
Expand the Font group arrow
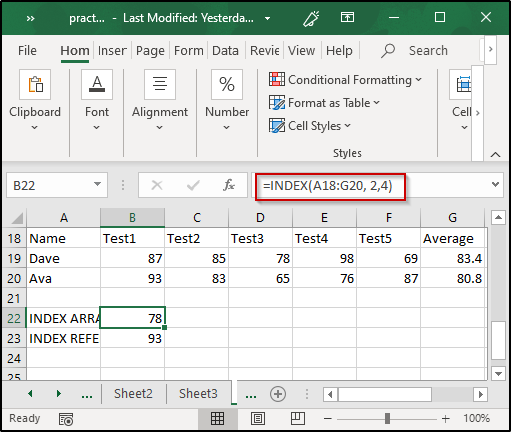coord(97,127)
